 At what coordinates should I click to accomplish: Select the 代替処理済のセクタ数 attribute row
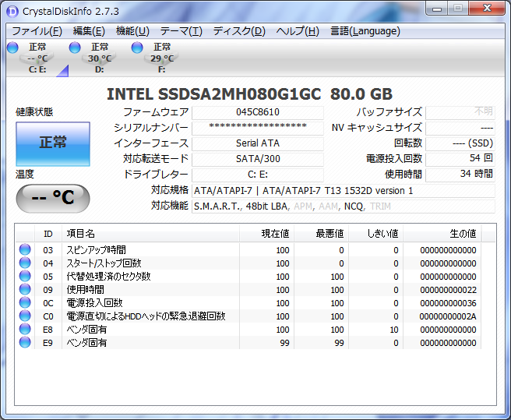pos(248,277)
